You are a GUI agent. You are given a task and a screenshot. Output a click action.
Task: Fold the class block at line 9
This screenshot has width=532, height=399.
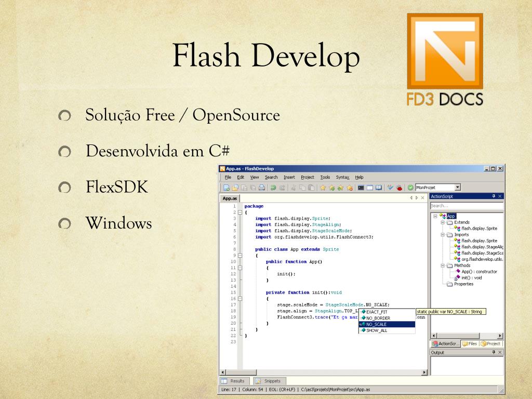click(x=240, y=256)
